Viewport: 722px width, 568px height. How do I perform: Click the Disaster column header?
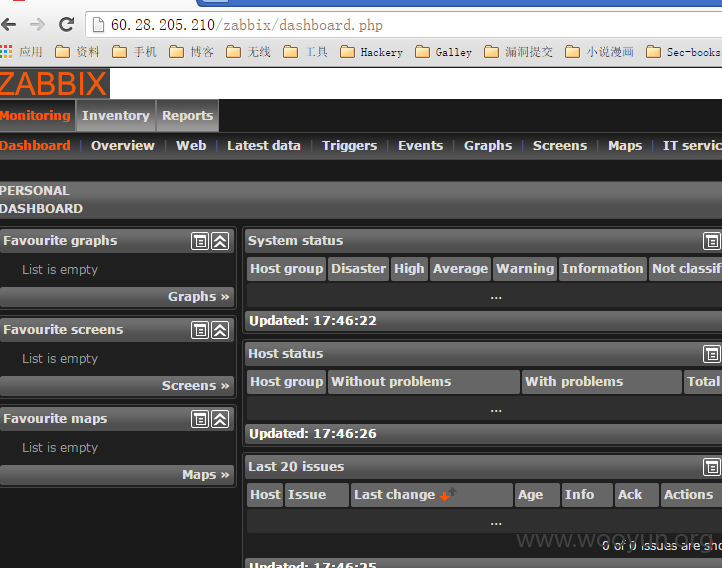358,269
